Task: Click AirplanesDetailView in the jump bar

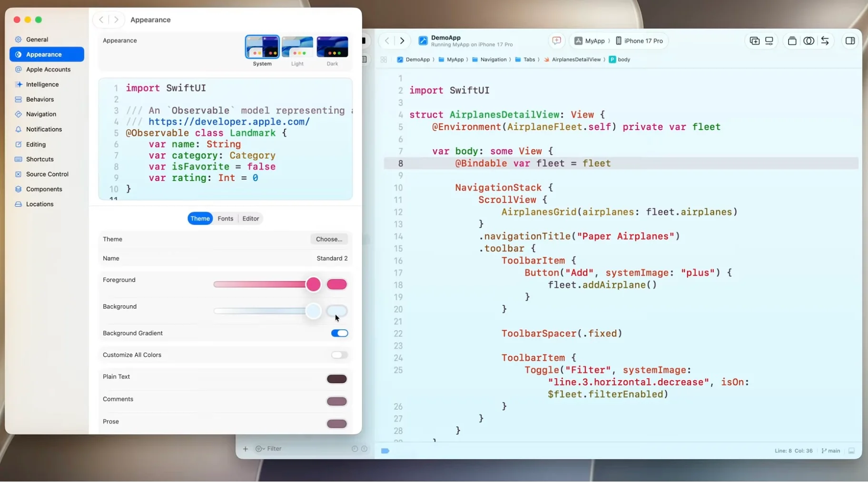Action: (x=572, y=60)
